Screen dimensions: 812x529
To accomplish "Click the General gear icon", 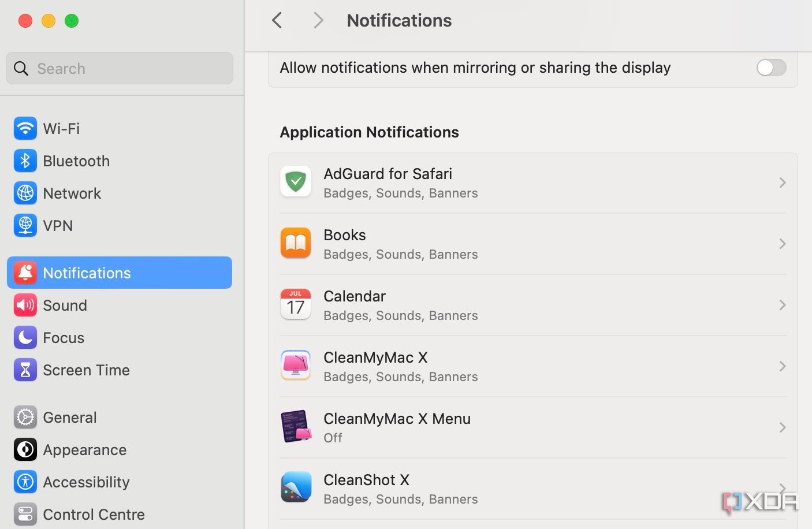I will click(x=25, y=417).
